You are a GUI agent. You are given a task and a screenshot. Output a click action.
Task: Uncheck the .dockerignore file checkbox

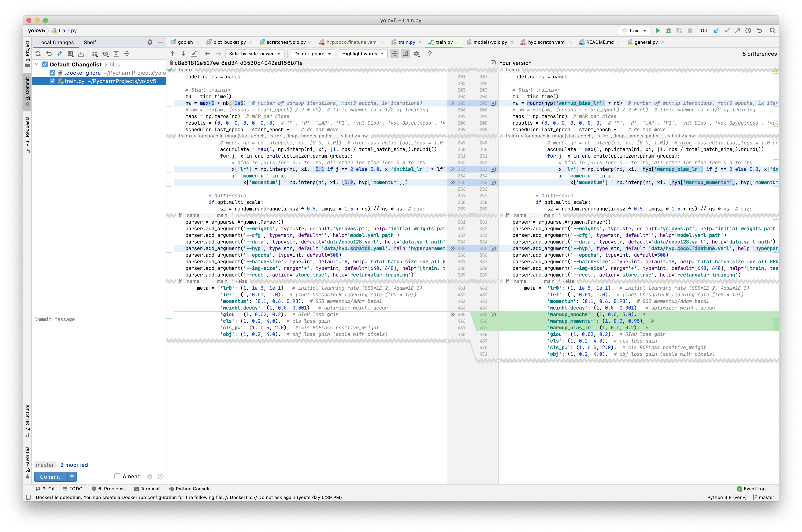point(52,73)
